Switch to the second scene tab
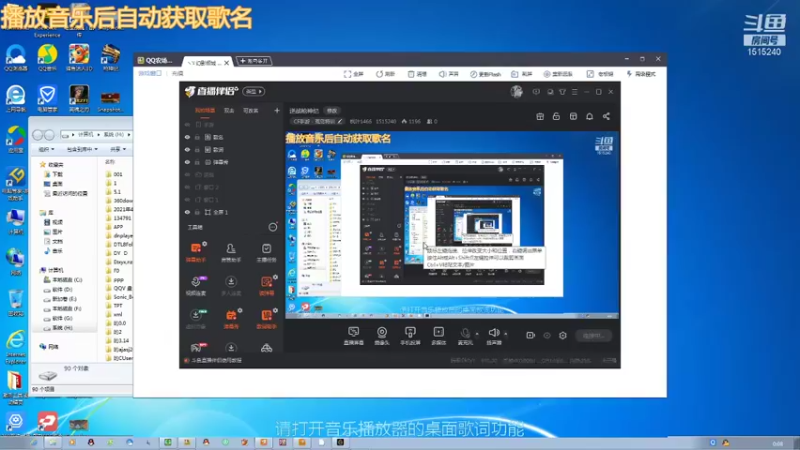 click(x=229, y=111)
